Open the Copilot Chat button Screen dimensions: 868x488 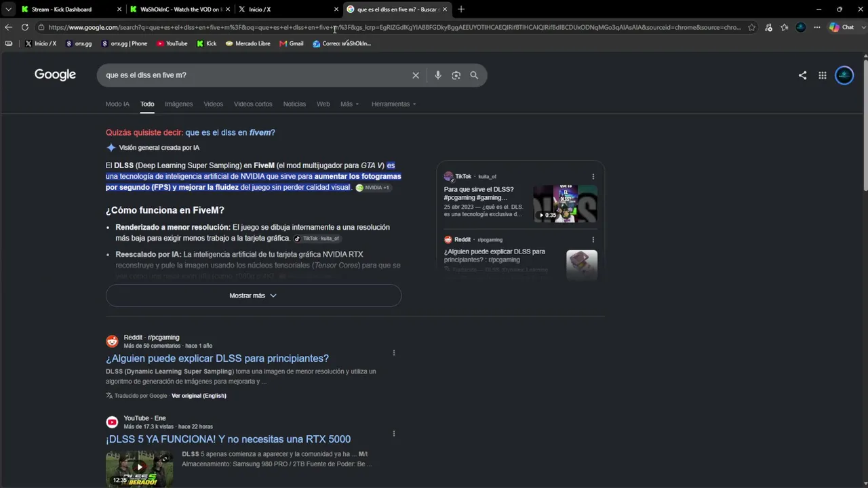pos(842,27)
